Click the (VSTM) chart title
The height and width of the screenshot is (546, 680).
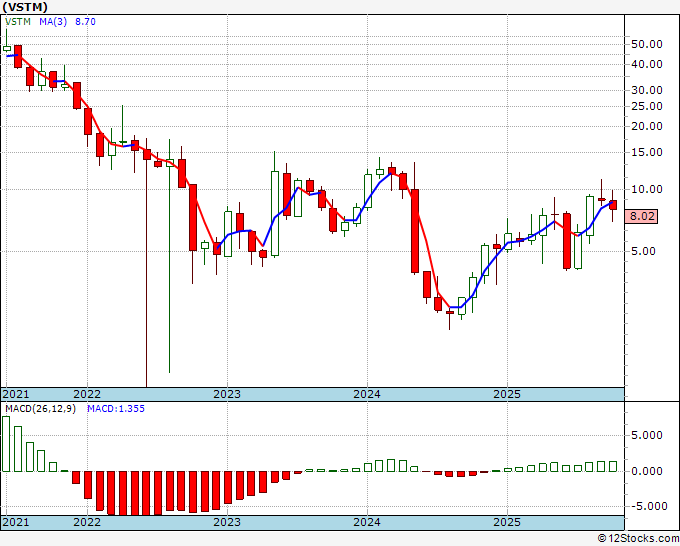point(25,7)
